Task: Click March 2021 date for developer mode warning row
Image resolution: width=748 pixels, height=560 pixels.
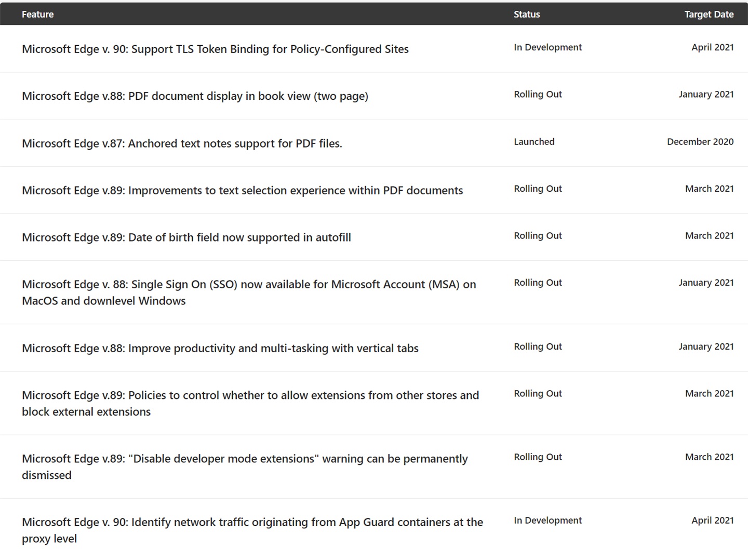Action: pyautogui.click(x=709, y=457)
